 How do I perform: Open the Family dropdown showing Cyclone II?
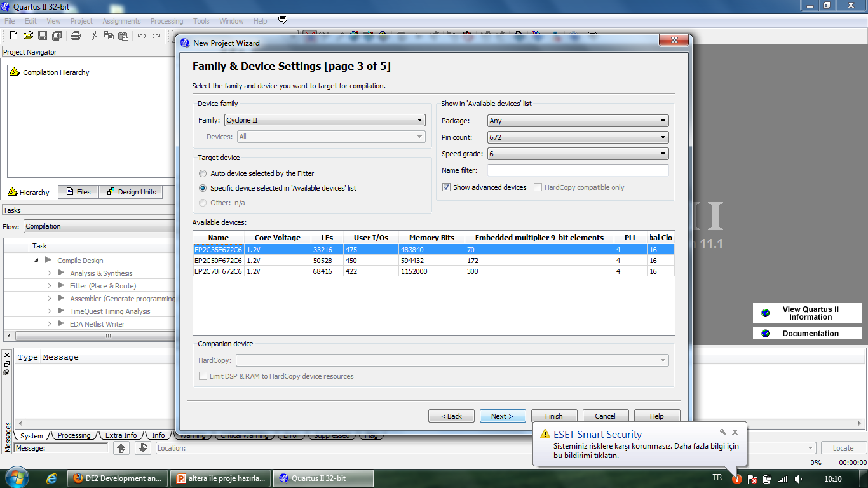click(x=325, y=120)
